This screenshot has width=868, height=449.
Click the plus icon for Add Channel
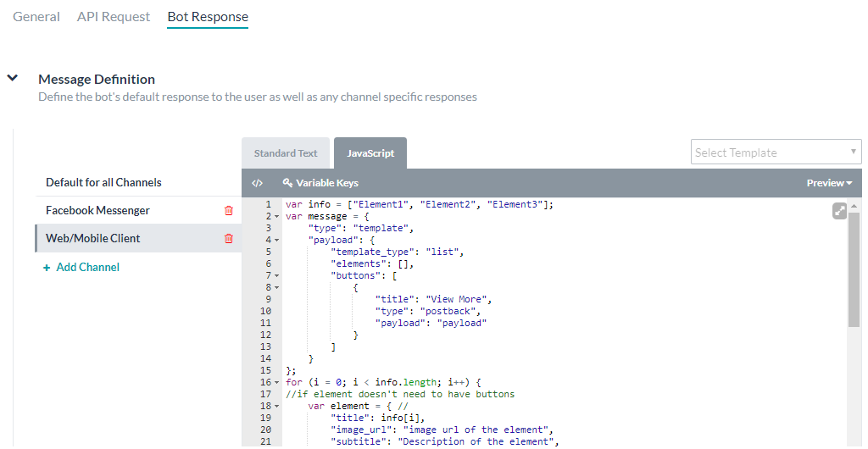point(47,268)
